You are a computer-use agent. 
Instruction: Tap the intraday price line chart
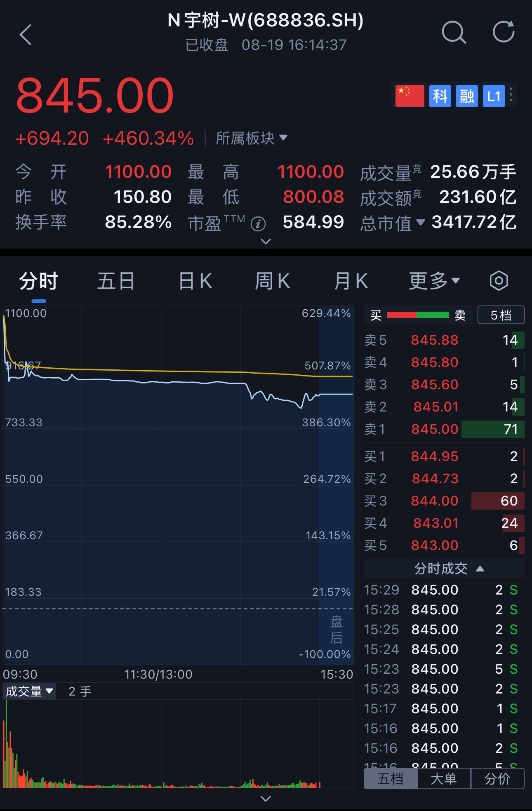[x=178, y=485]
